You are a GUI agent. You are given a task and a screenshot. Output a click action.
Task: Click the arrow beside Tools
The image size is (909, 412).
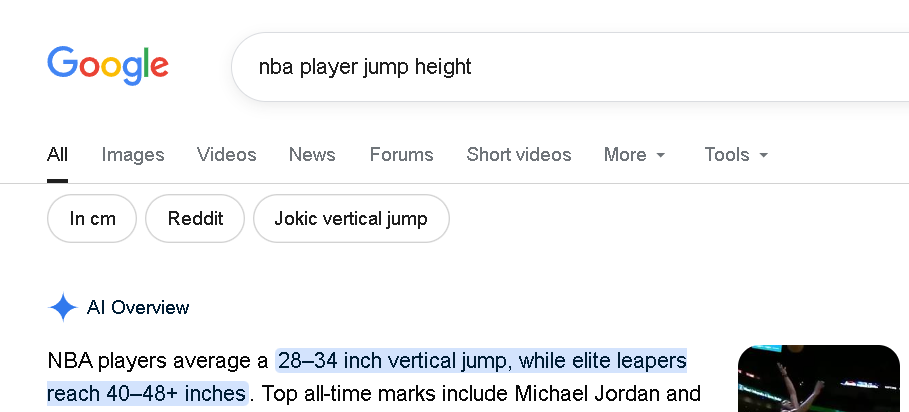pyautogui.click(x=764, y=156)
